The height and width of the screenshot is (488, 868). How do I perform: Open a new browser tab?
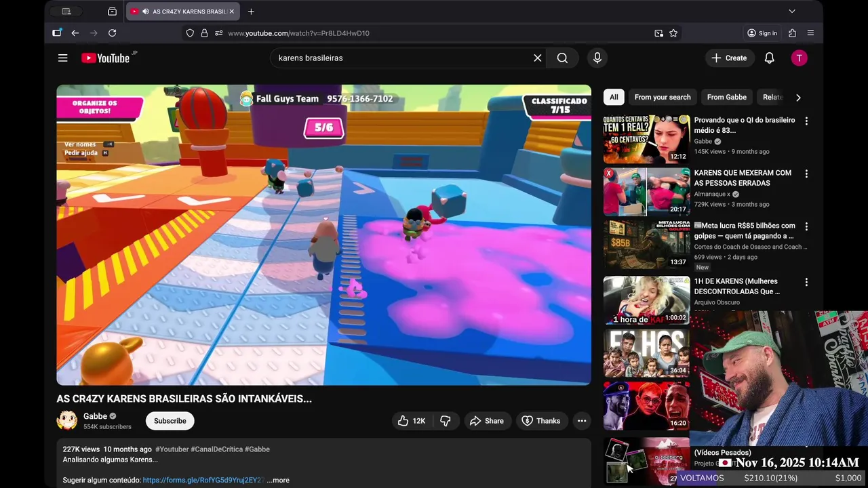251,12
